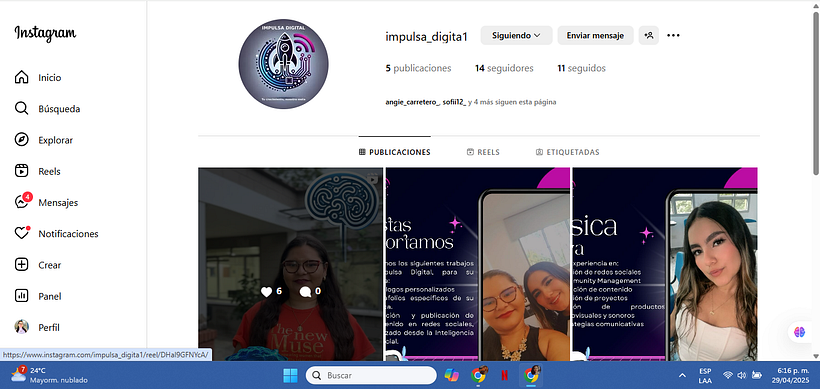Open Perfil avatar in sidebar
The height and width of the screenshot is (389, 820).
[x=21, y=327]
